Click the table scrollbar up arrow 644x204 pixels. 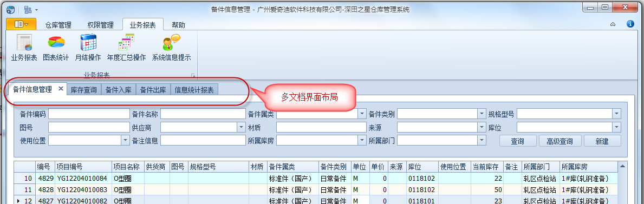[623, 167]
